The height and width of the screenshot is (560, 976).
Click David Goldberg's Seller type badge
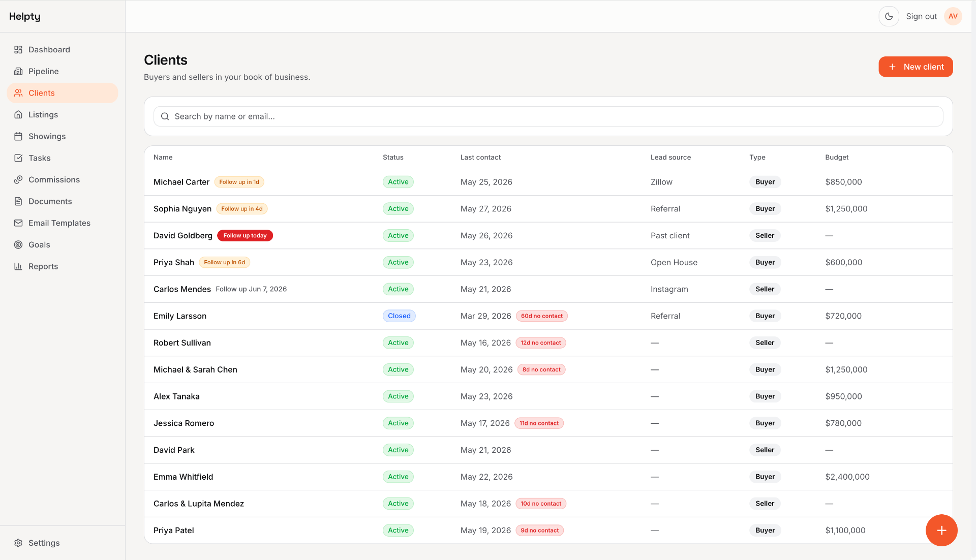pyautogui.click(x=765, y=236)
